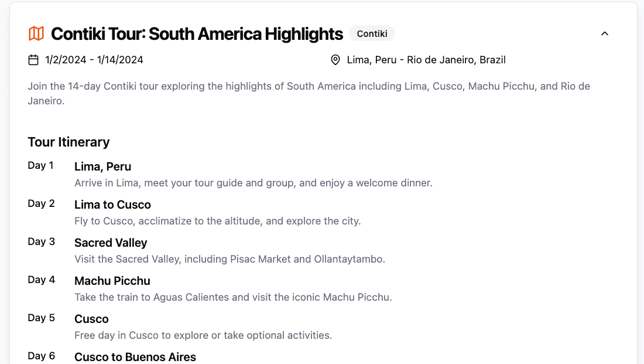644x364 pixels.
Task: Click the location pin icon
Action: point(335,60)
